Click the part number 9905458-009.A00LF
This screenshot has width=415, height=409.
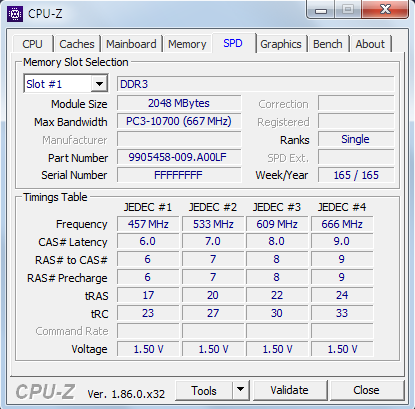[179, 157]
